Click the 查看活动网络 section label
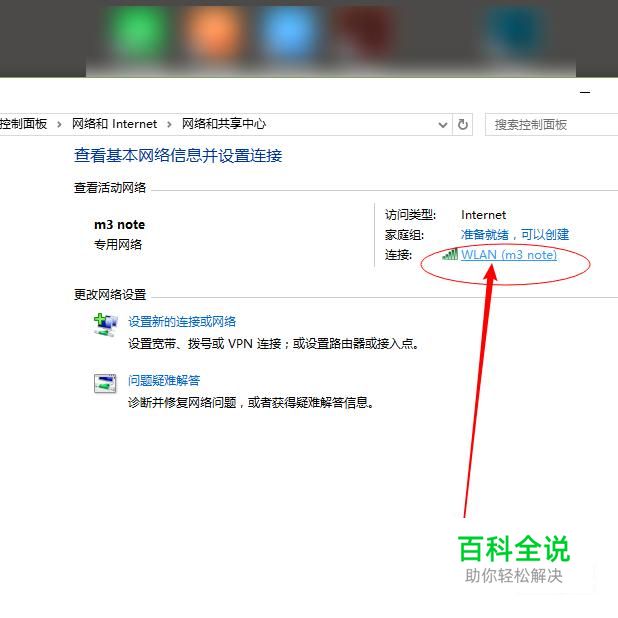Screen dimensions: 618x618 coord(110,188)
